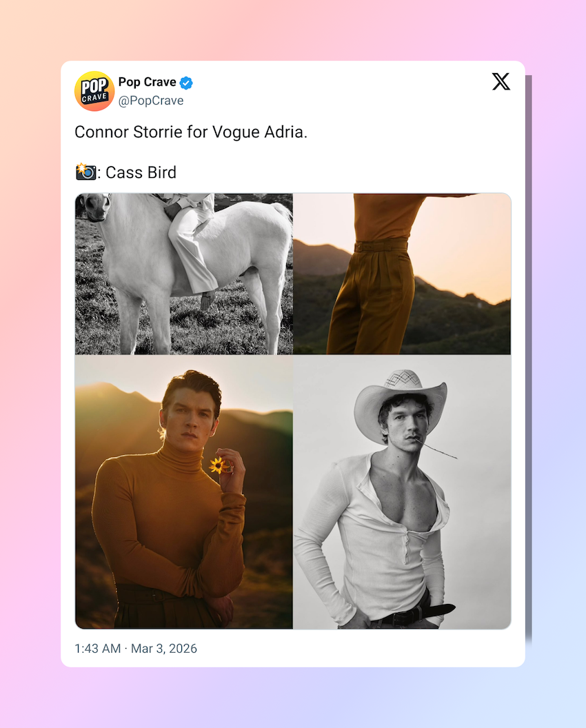Open the @PopCrave handle link

(x=151, y=101)
